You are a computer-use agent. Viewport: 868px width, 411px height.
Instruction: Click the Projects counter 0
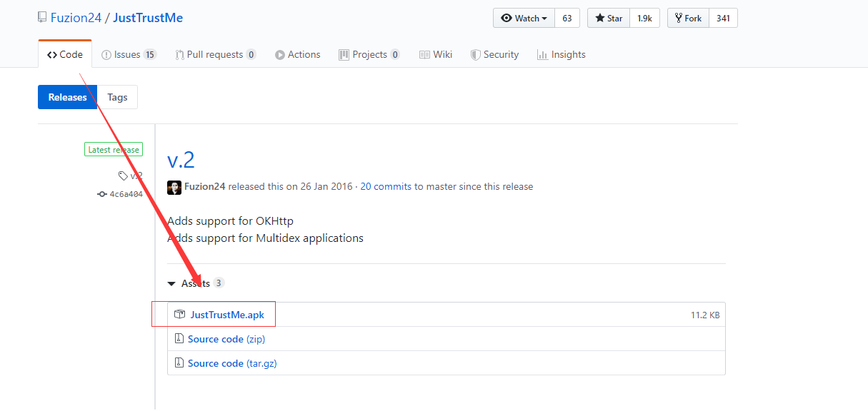click(x=395, y=54)
